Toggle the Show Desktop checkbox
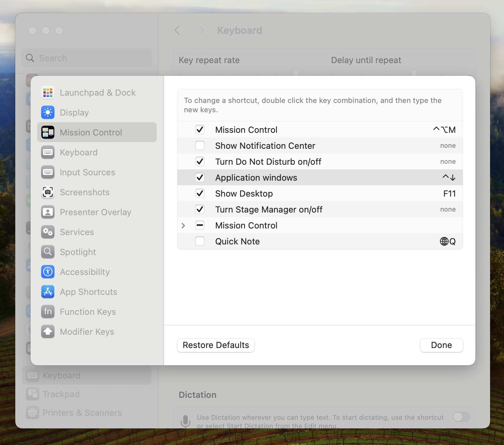Screen dimensions: 504x445 [x=200, y=193]
